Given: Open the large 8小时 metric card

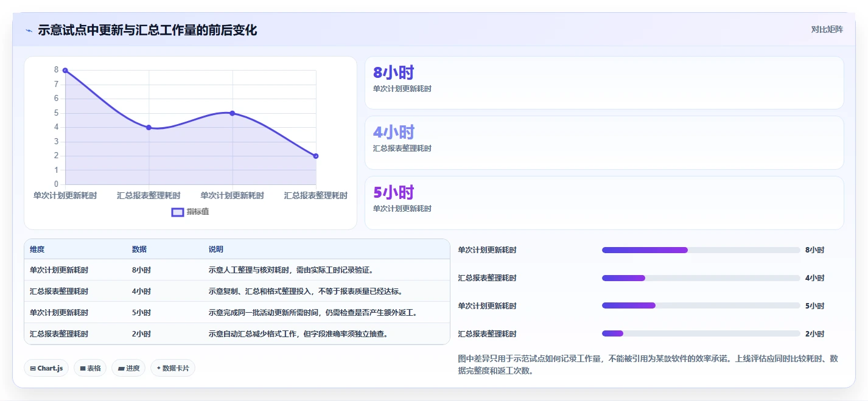Looking at the screenshot, I should 604,83.
